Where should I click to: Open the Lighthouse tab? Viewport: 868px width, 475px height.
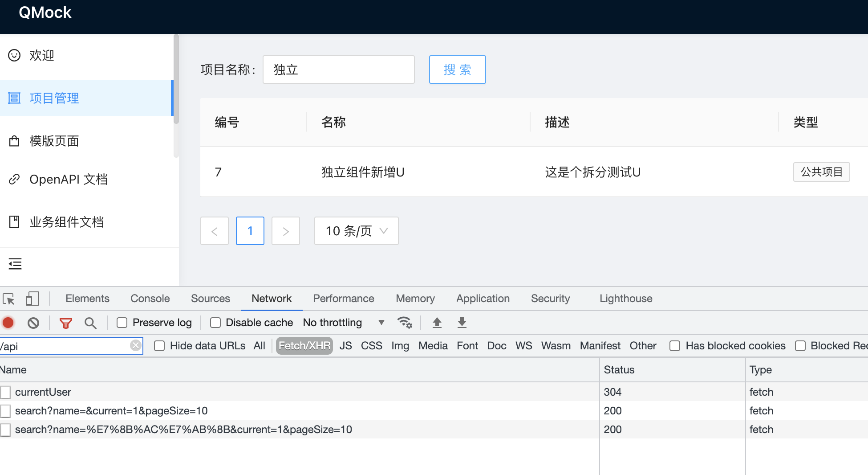click(626, 299)
